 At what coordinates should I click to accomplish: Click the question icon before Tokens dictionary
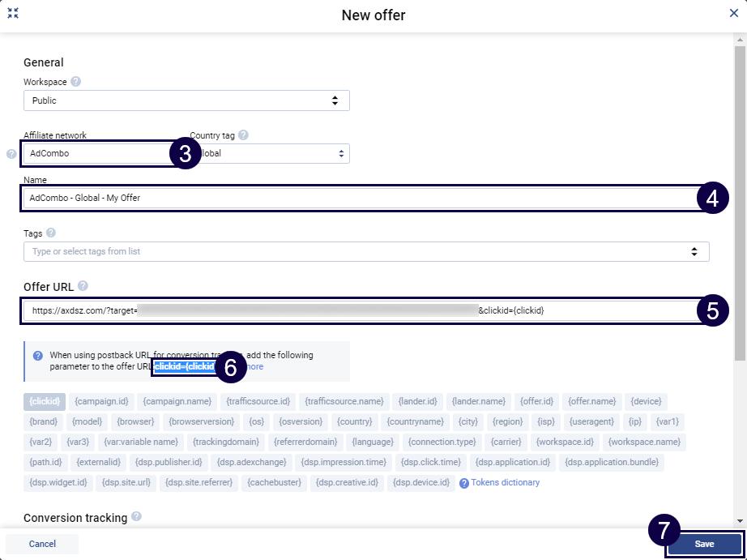(x=464, y=483)
